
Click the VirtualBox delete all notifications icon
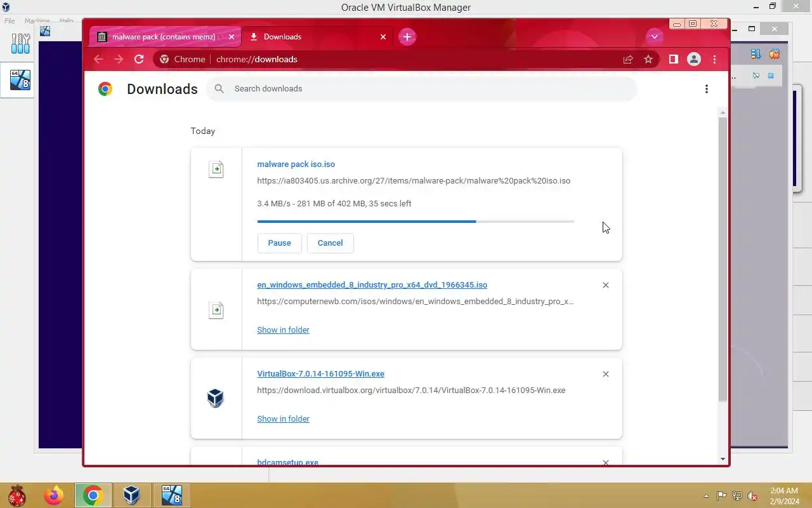click(775, 54)
